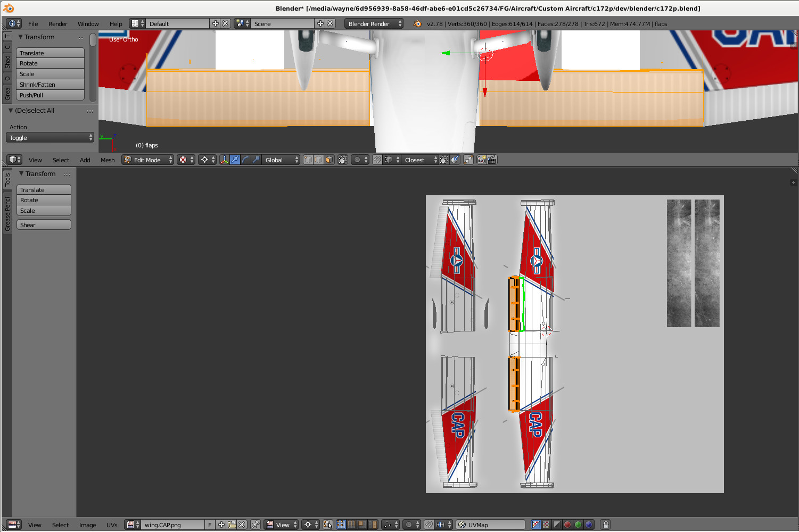Select the scale manipulator icon
The height and width of the screenshot is (532, 799).
point(256,160)
